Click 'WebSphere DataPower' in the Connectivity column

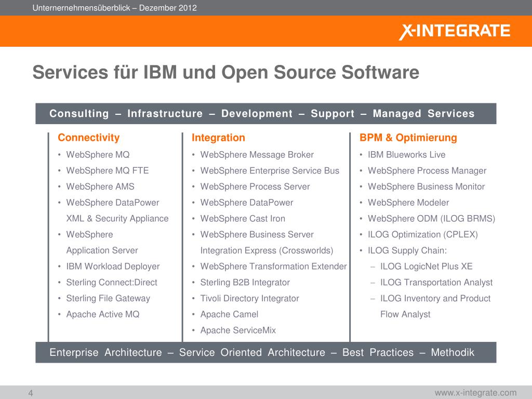(x=113, y=203)
